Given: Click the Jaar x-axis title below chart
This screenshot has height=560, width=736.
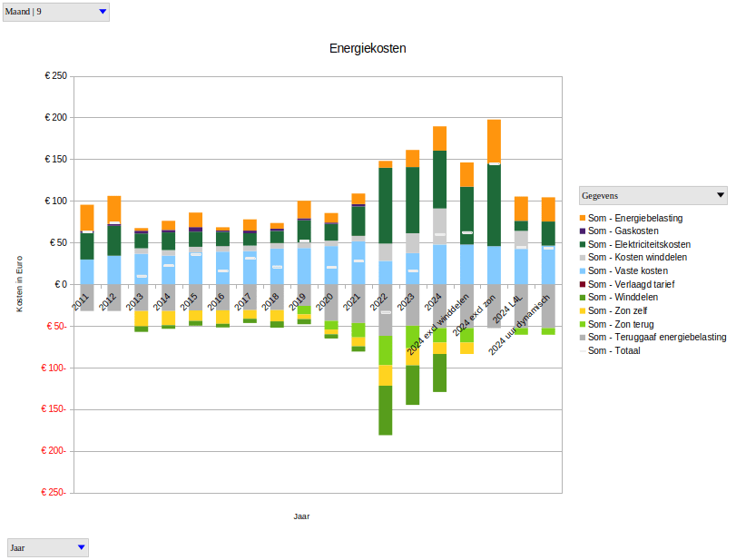Looking at the screenshot, I should point(302,516).
